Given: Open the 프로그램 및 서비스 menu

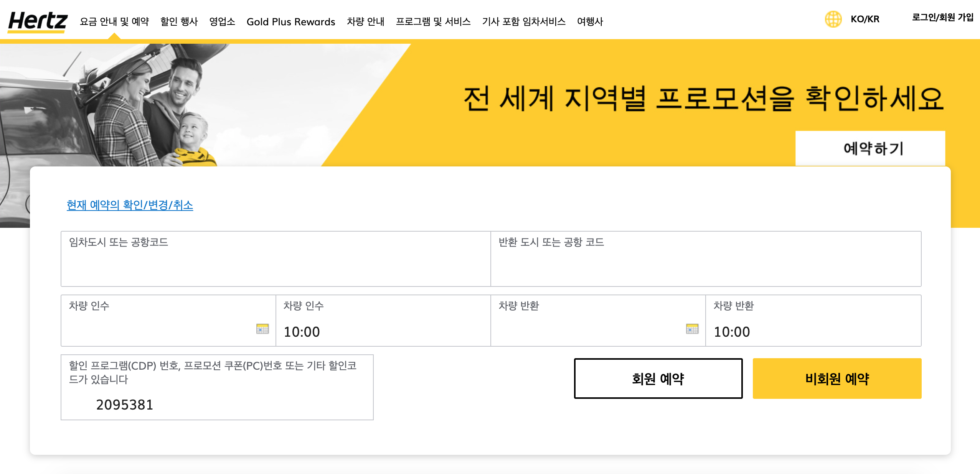Looking at the screenshot, I should pos(433,21).
